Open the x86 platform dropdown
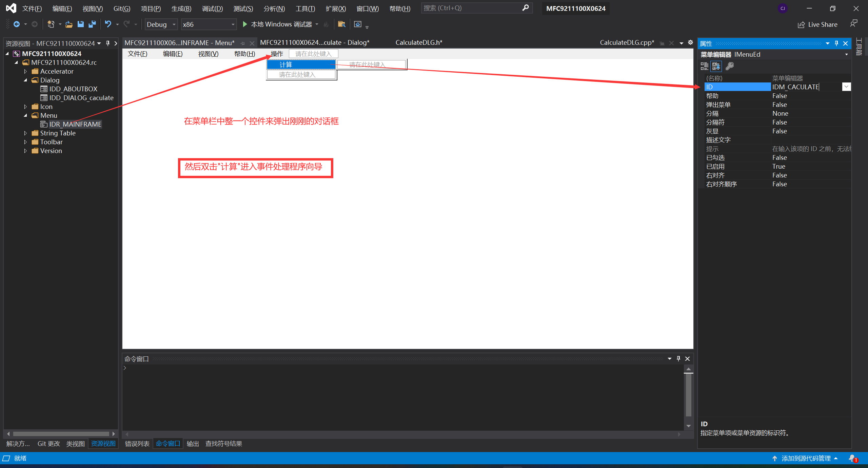868x468 pixels. pos(233,24)
